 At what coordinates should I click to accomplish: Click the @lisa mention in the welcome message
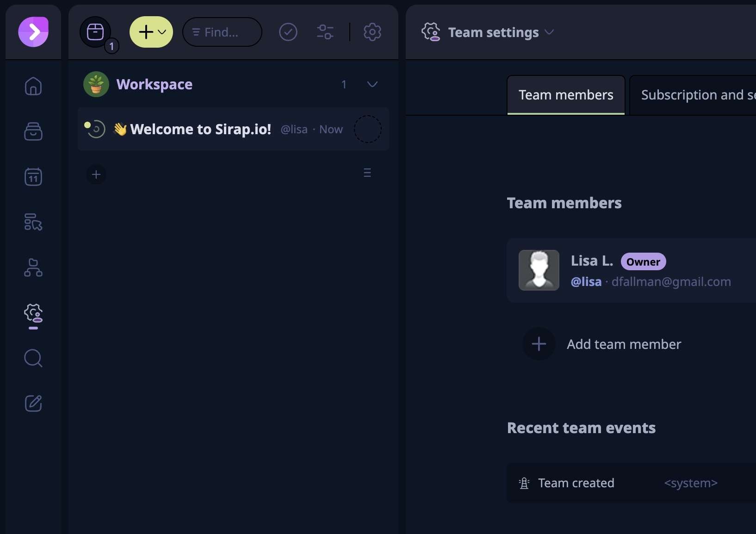coord(294,129)
